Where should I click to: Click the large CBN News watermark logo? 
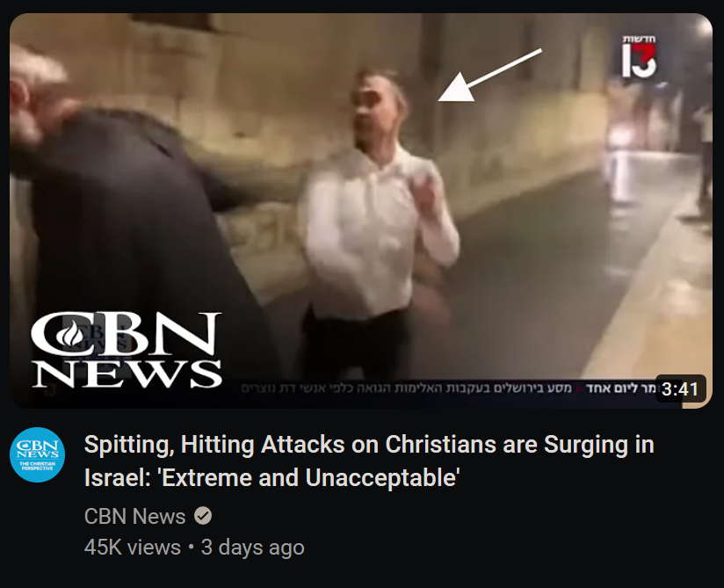coord(127,350)
